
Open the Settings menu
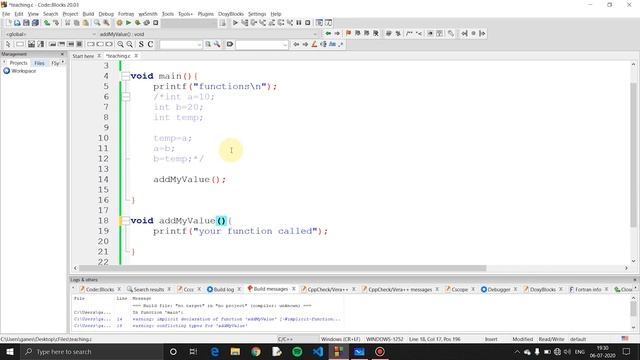(x=257, y=14)
